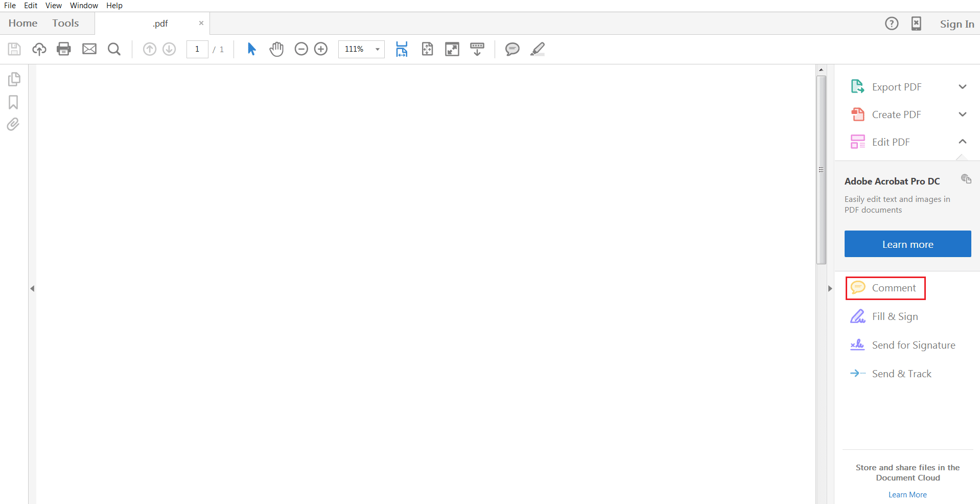Open the zoom percentage dropdown
This screenshot has width=980, height=504.
pyautogui.click(x=377, y=49)
